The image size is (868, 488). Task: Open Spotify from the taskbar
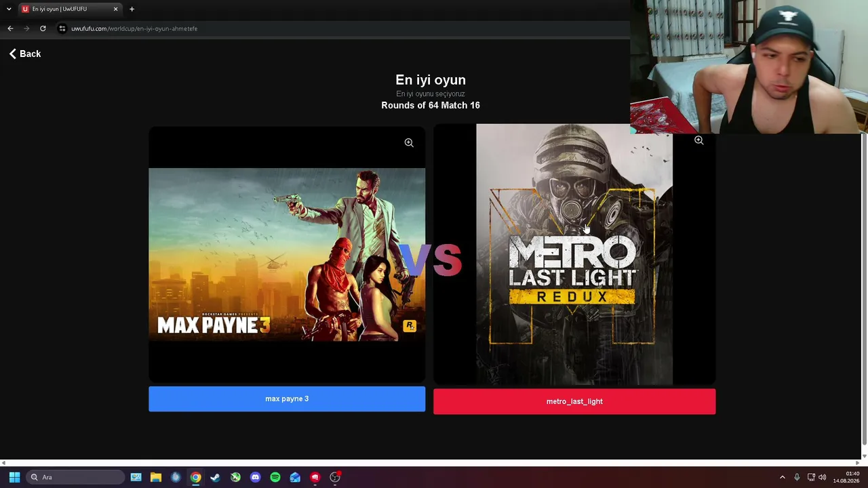point(275,477)
